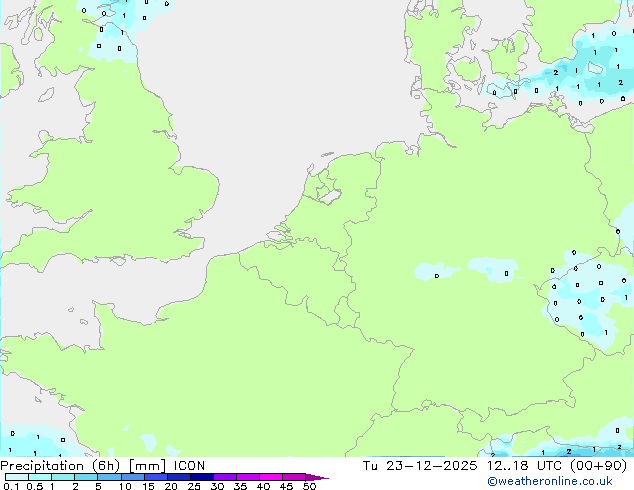Pick the 10–15 mm blue legend swatch
This screenshot has height=490, width=634.
point(133,477)
